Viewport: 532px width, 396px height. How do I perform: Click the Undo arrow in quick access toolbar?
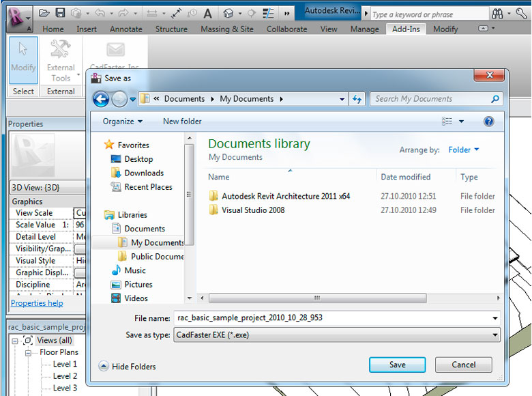[100, 13]
